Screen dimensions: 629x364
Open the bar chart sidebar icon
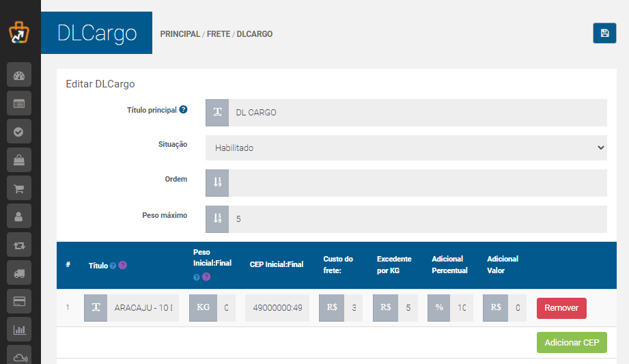(19, 330)
